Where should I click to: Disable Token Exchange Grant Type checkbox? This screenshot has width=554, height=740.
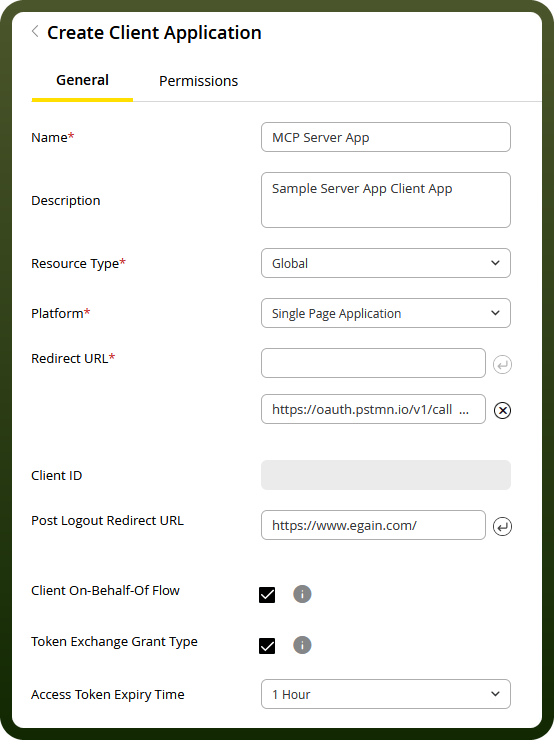(267, 646)
